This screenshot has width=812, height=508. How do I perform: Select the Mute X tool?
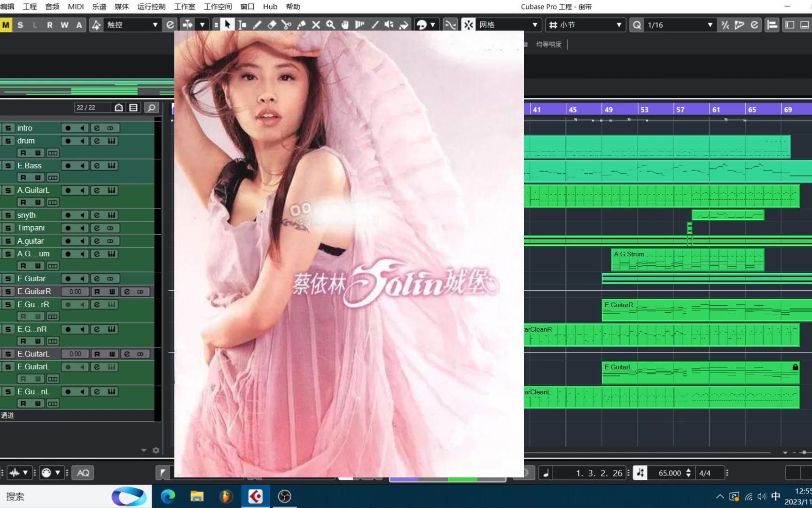[316, 25]
